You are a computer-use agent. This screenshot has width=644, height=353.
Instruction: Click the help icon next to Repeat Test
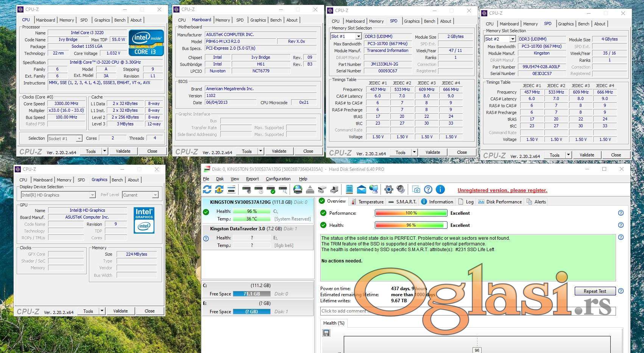click(x=621, y=291)
